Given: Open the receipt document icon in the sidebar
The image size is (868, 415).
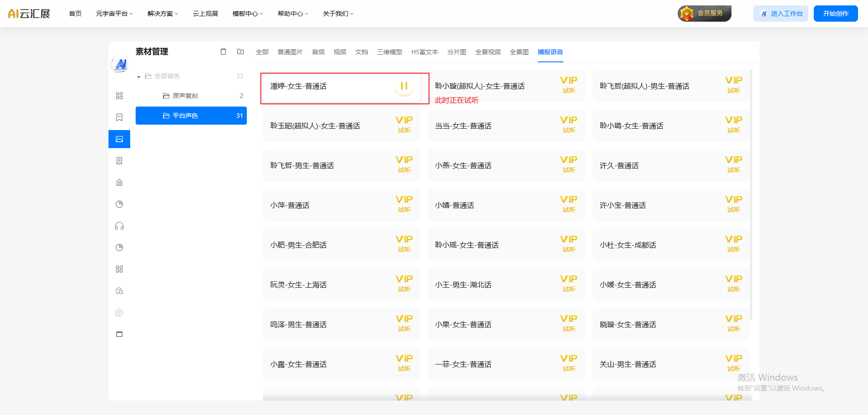Looking at the screenshot, I should click(119, 161).
